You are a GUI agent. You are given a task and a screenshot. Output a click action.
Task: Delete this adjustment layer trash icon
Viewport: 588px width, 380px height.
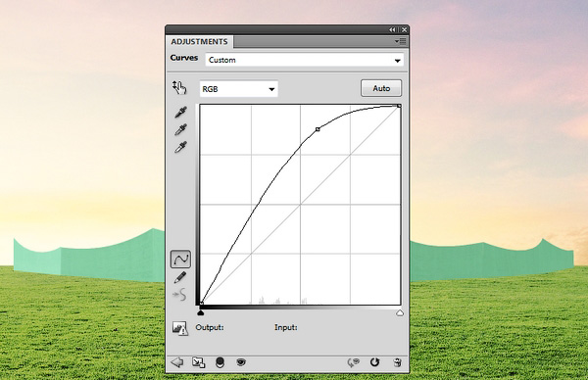(397, 362)
